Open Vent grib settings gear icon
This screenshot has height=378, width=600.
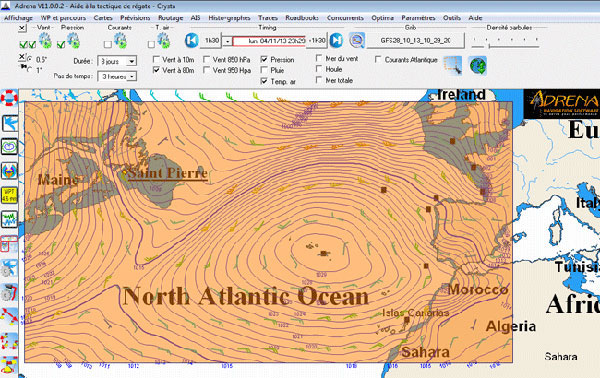[x=45, y=40]
